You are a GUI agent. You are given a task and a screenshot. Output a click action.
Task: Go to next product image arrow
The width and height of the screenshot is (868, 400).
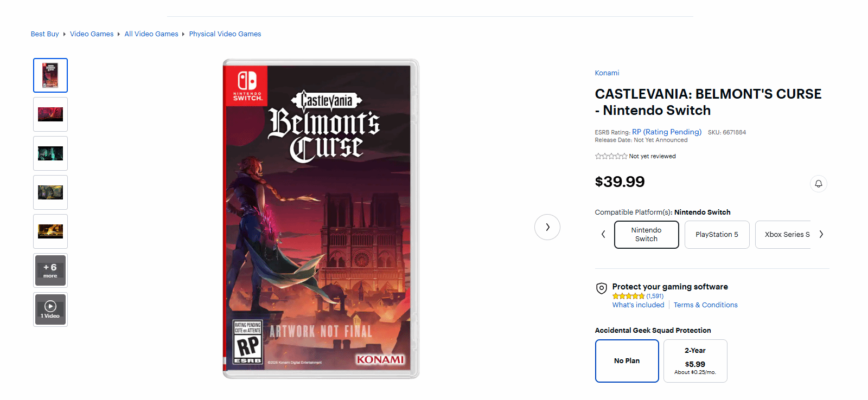pos(547,227)
